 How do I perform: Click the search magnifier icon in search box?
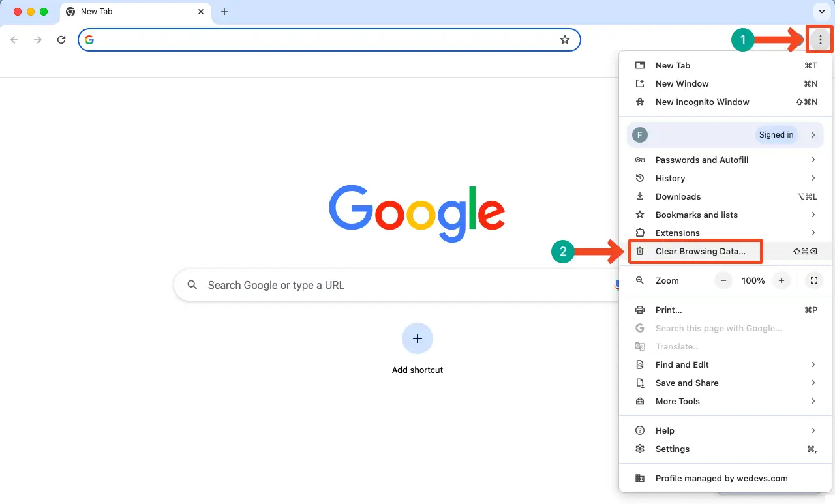pyautogui.click(x=192, y=285)
